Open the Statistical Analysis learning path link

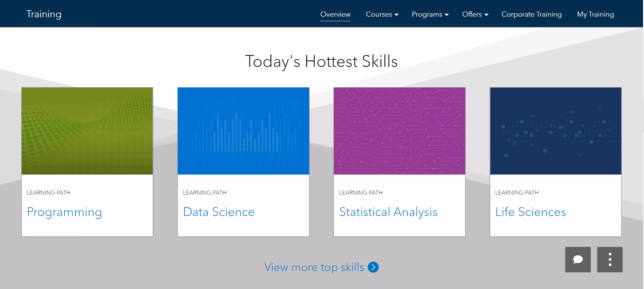click(x=388, y=212)
